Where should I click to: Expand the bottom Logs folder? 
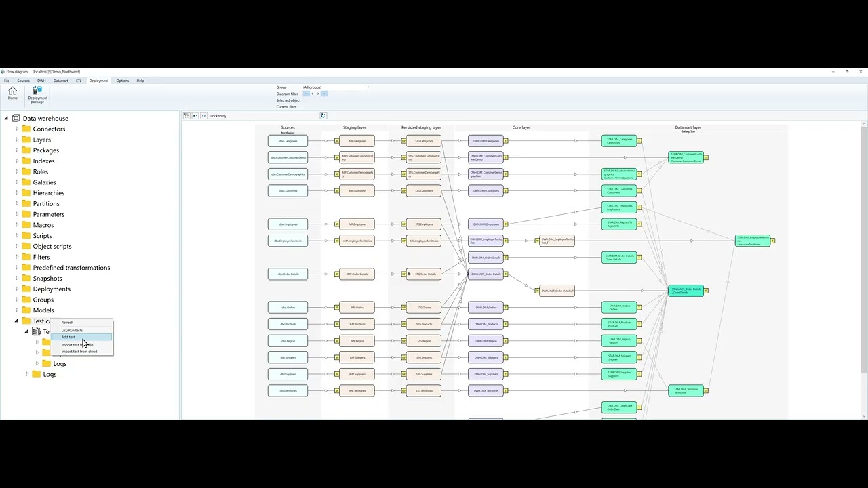tap(27, 374)
